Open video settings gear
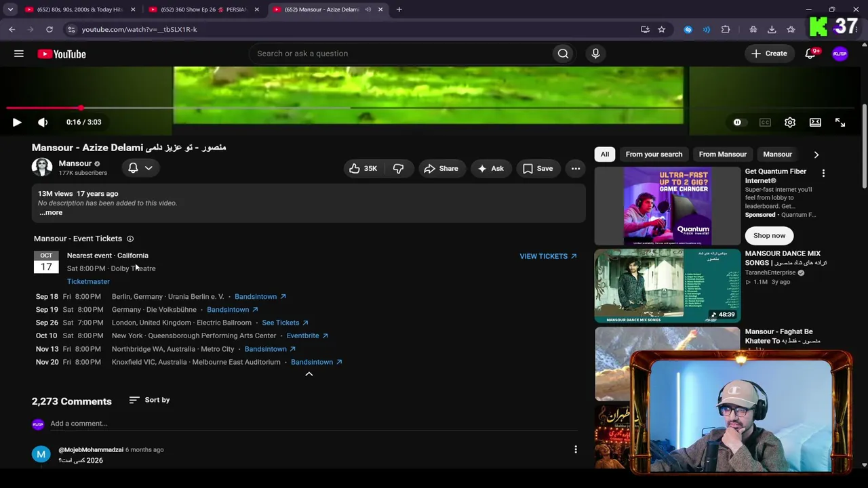The height and width of the screenshot is (488, 868). (x=790, y=123)
